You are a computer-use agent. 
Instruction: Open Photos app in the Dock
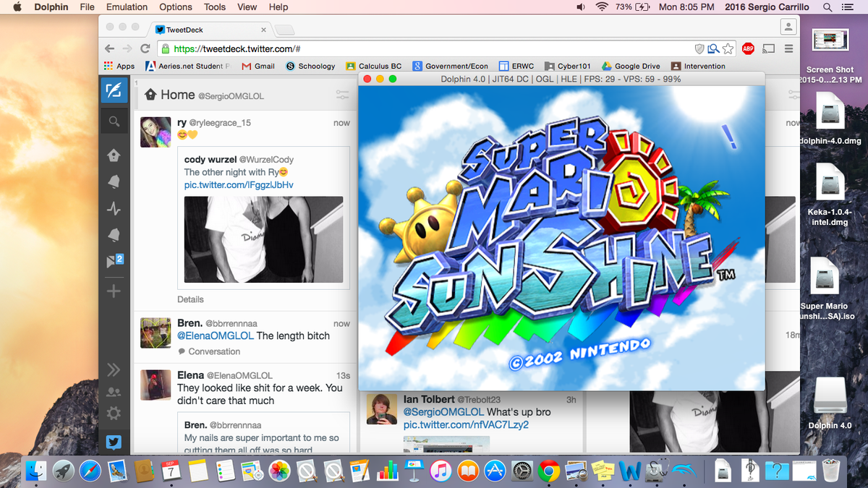[279, 471]
